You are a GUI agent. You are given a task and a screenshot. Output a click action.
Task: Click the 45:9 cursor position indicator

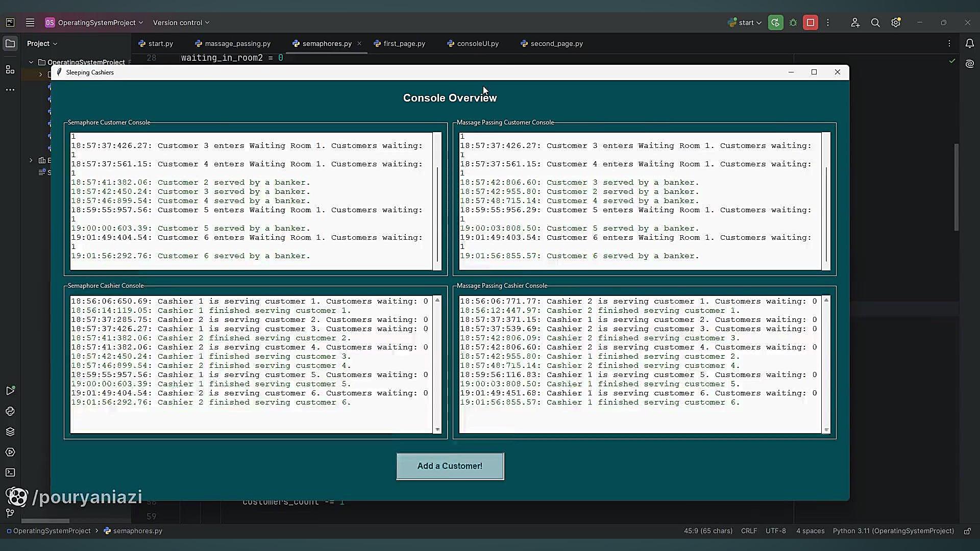(x=708, y=531)
